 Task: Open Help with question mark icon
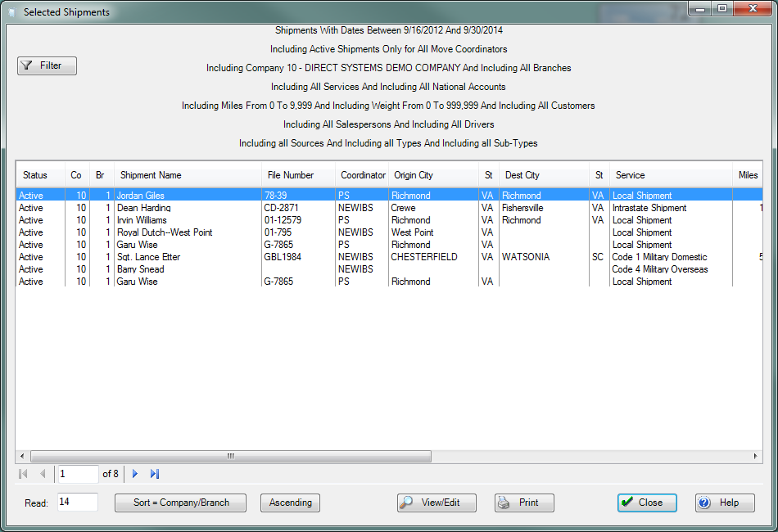(x=725, y=503)
